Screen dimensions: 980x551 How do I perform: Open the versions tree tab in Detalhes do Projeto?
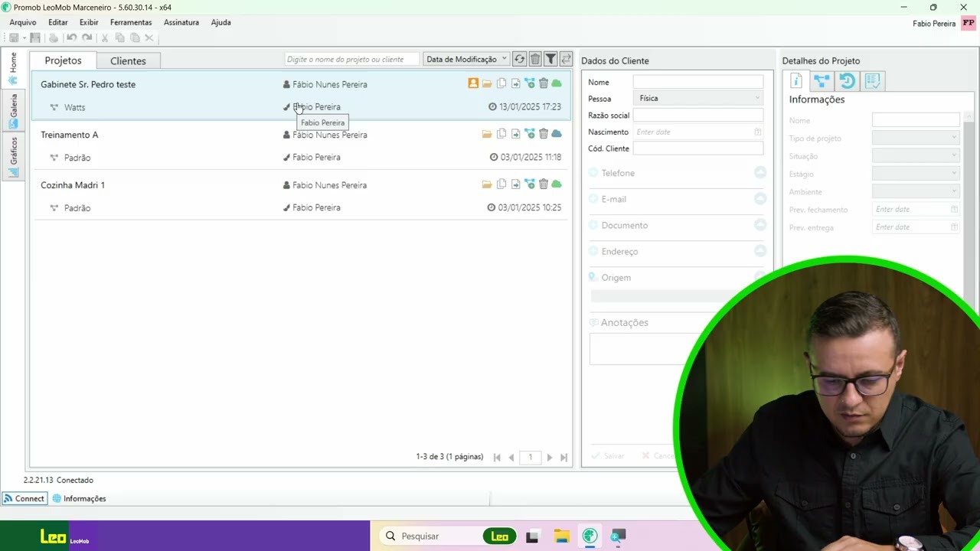click(822, 80)
